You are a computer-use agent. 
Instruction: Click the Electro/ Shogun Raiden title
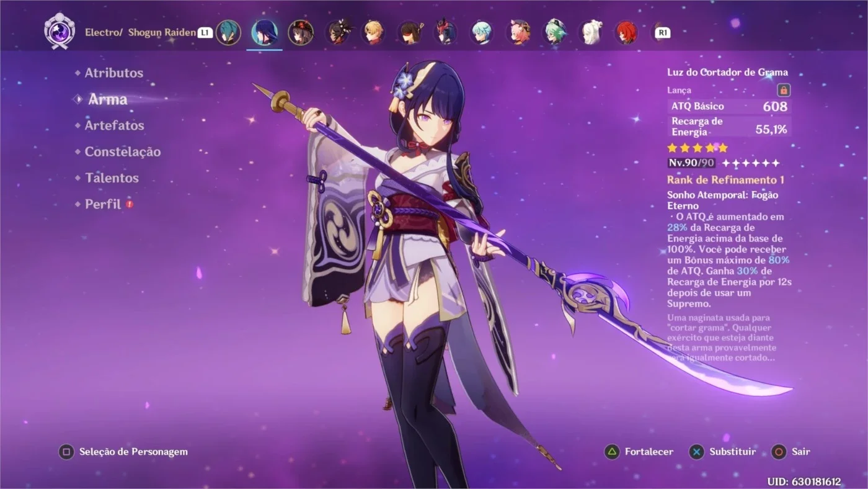[140, 32]
